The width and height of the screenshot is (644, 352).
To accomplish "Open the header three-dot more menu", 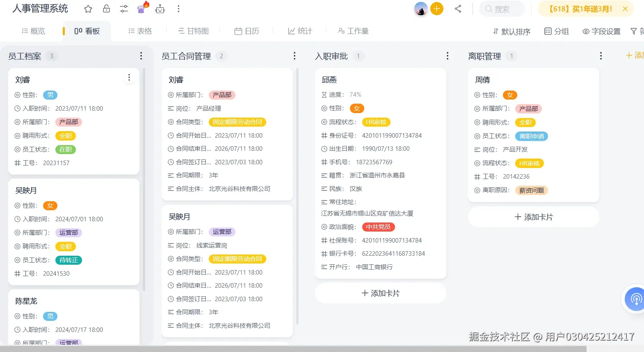I will [178, 9].
